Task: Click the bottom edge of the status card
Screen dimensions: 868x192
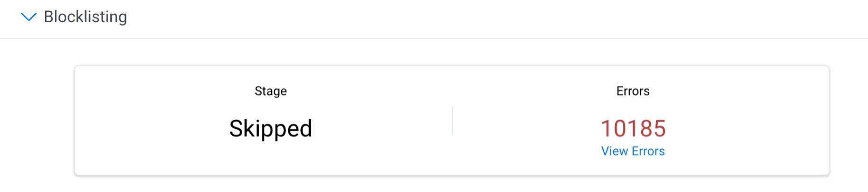Action: 452,175
